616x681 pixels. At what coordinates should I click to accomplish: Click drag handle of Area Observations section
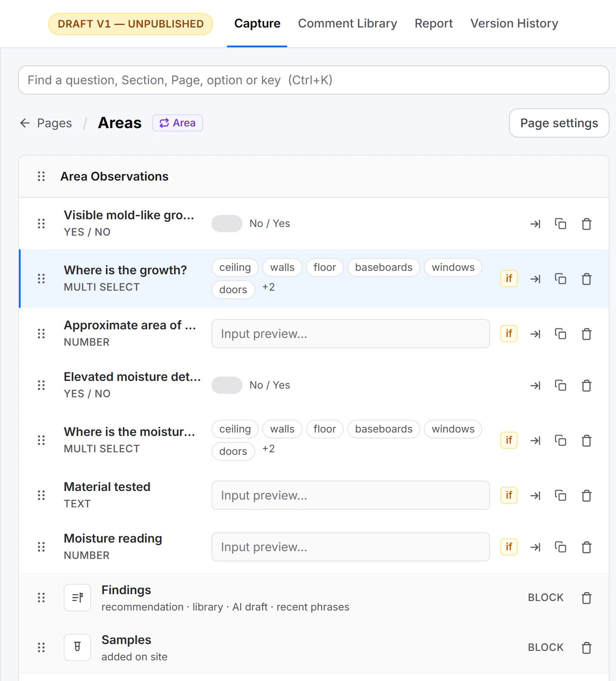[41, 176]
